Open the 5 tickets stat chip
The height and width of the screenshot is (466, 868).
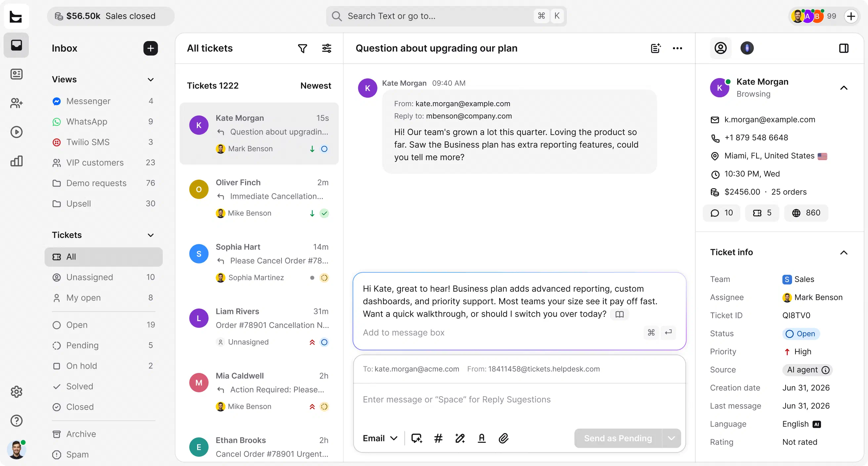pos(762,213)
